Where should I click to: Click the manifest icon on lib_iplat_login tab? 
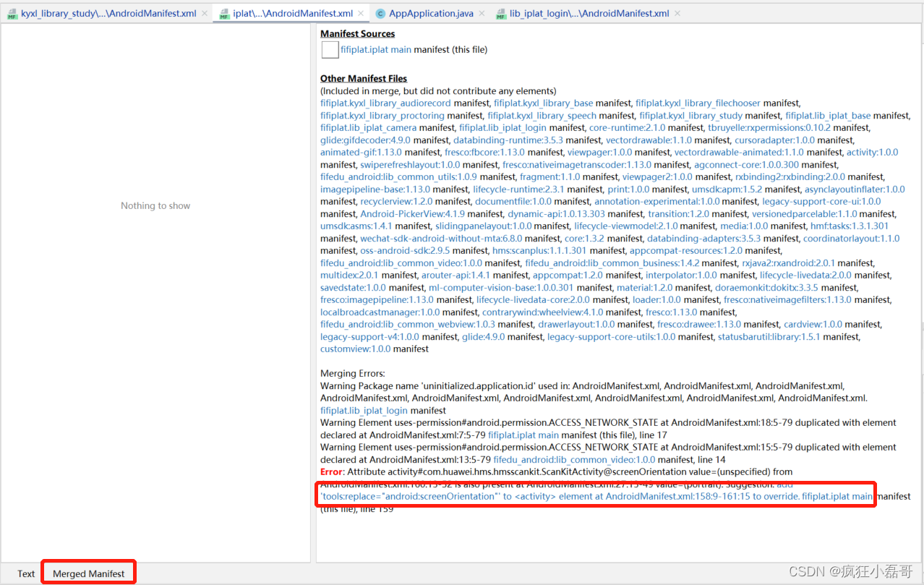[500, 13]
